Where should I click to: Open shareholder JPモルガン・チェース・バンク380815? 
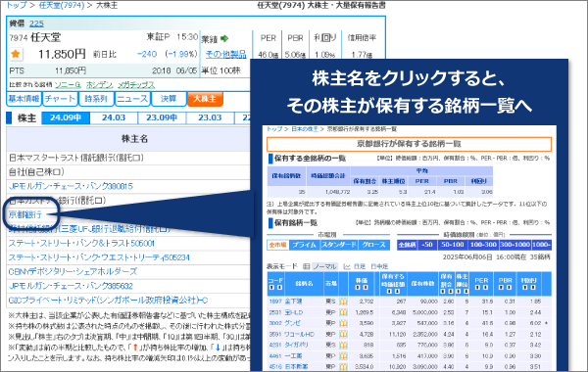[x=71, y=186]
